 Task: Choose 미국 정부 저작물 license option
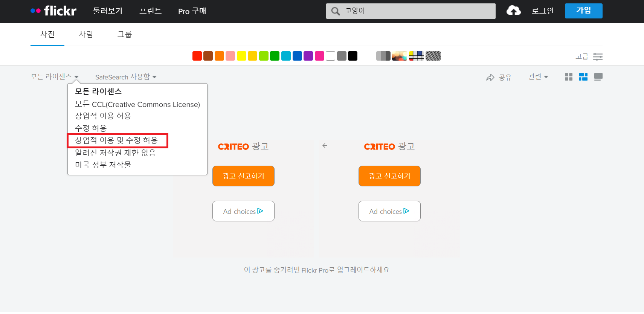103,165
